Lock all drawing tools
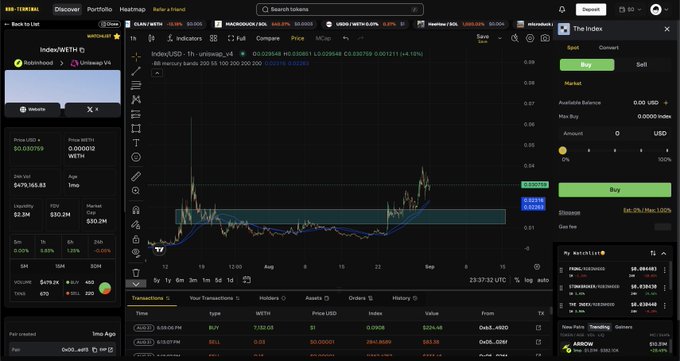680x361 pixels. click(x=136, y=239)
